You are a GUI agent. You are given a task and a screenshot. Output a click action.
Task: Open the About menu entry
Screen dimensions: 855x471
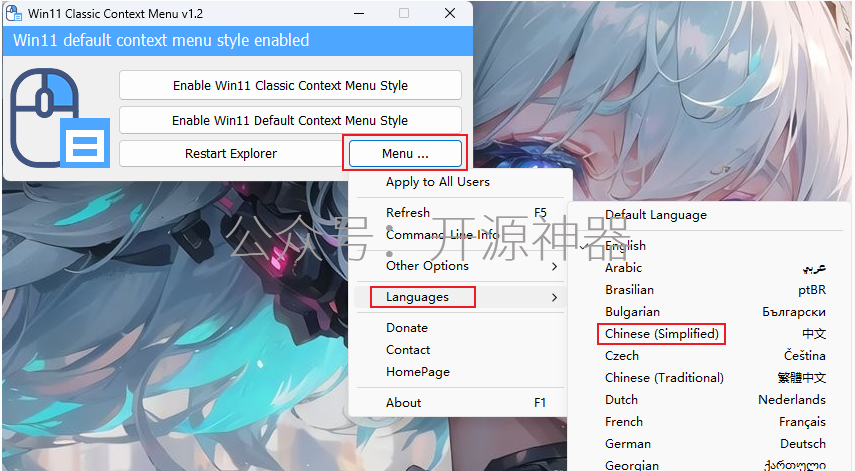tap(460, 403)
